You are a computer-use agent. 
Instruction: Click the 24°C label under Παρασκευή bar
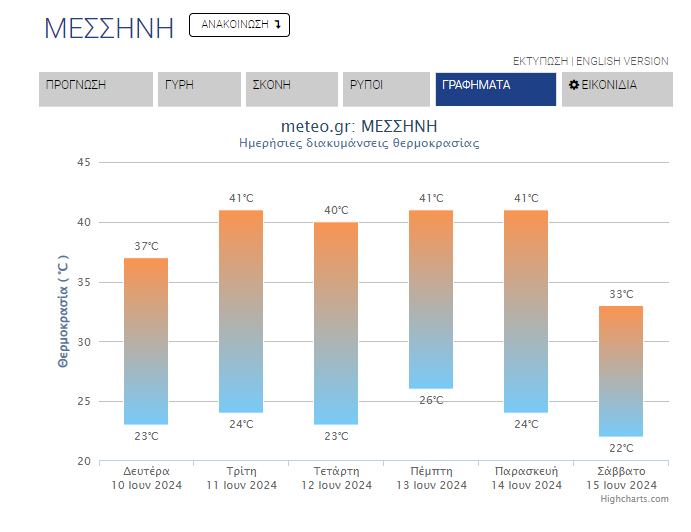[526, 424]
